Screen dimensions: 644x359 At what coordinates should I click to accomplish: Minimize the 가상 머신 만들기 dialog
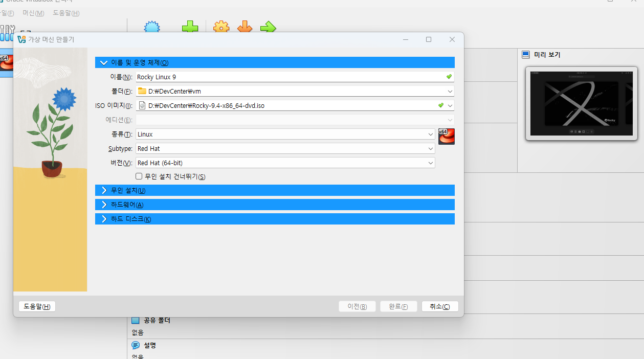tap(405, 39)
